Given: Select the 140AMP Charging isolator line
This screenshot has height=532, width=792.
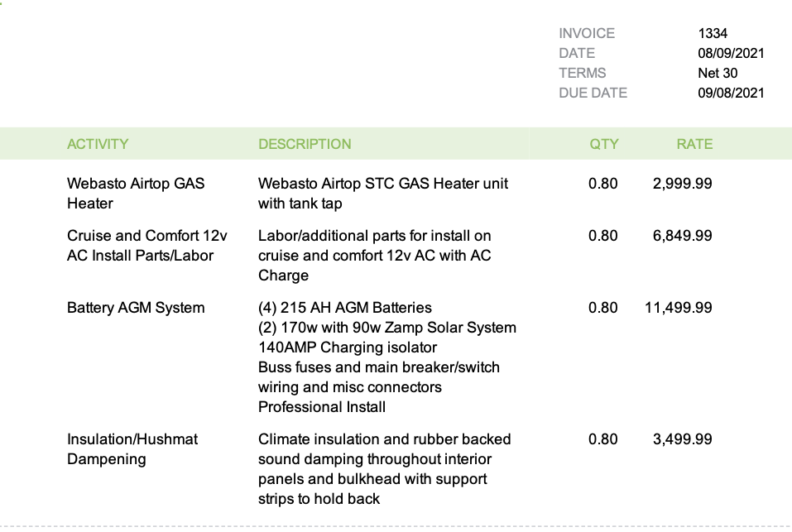Looking at the screenshot, I should [348, 347].
